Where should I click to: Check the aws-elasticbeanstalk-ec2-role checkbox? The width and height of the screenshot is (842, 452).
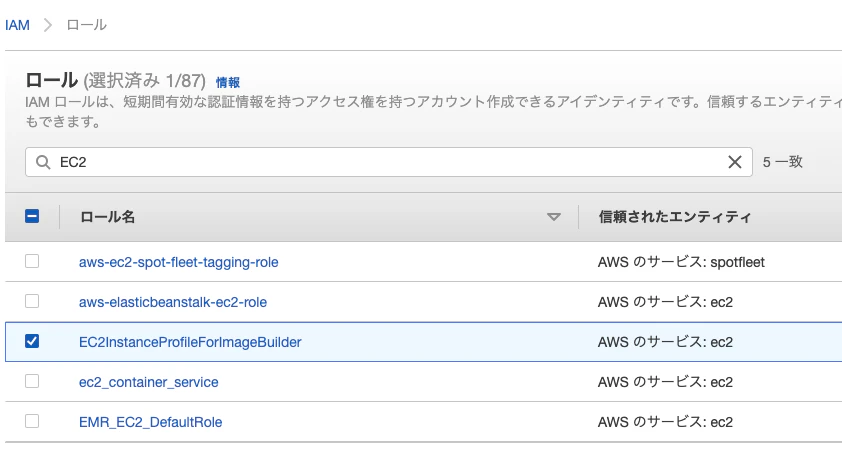click(32, 301)
